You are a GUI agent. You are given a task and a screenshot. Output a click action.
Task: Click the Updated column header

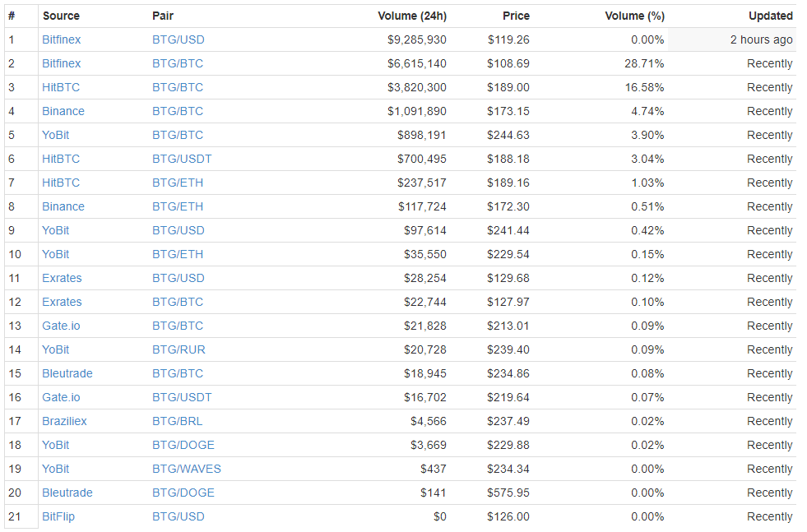(770, 16)
